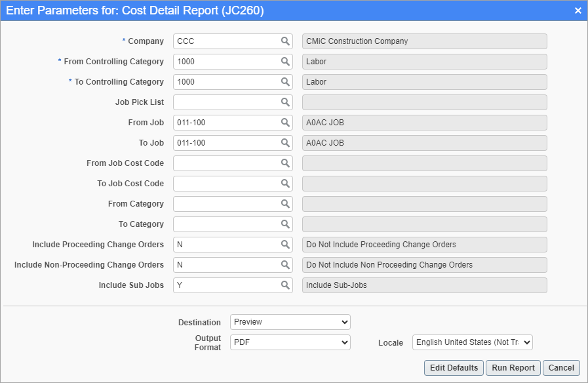This screenshot has height=383, width=588.
Task: Select 'Do Not Include Non Proceeding Change Orders' text
Action: coord(389,265)
